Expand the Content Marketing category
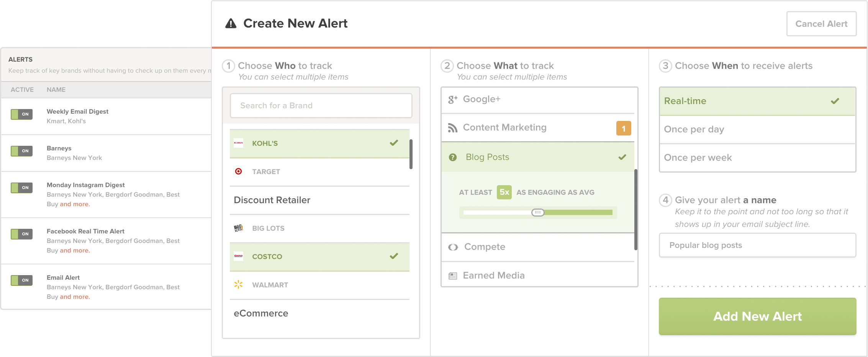Viewport: 868px width, 357px height. (x=538, y=128)
